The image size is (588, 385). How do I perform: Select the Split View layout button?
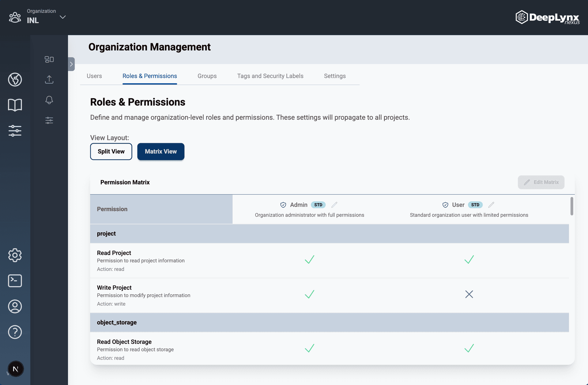[x=111, y=151]
